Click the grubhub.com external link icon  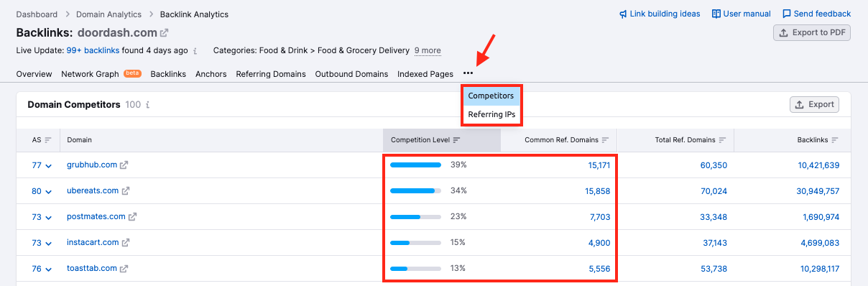click(124, 165)
